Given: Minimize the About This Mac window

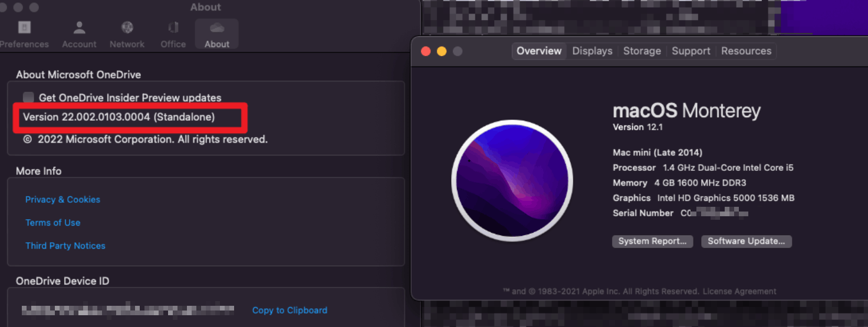Looking at the screenshot, I should coord(442,51).
